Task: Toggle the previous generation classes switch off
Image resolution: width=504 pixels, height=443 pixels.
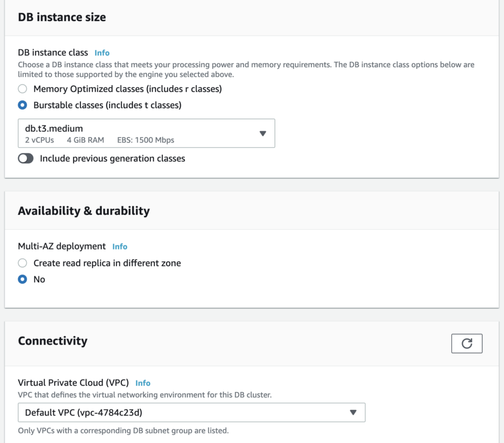Action: [26, 158]
